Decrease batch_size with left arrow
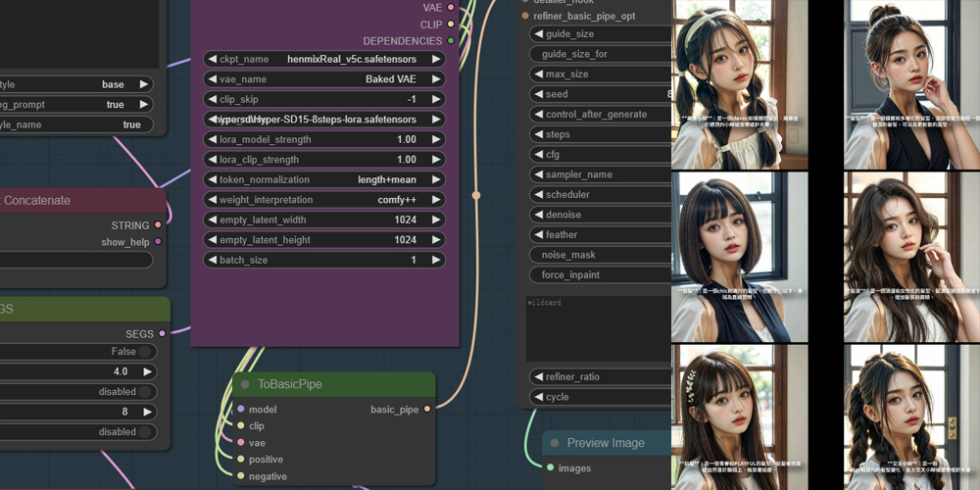 pyautogui.click(x=212, y=260)
